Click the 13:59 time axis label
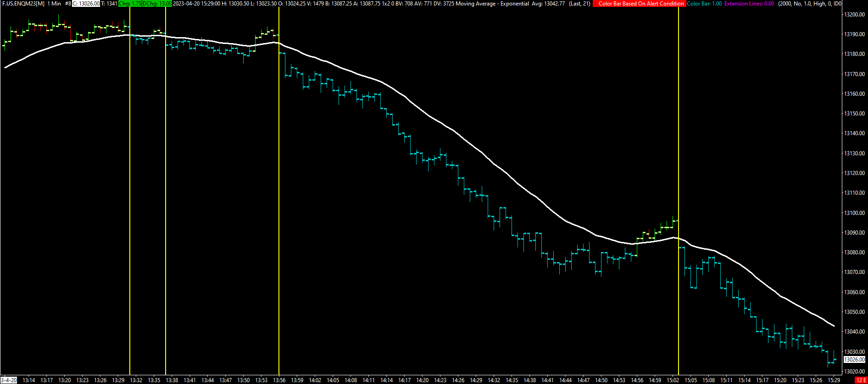This screenshot has width=868, height=384. click(x=297, y=380)
